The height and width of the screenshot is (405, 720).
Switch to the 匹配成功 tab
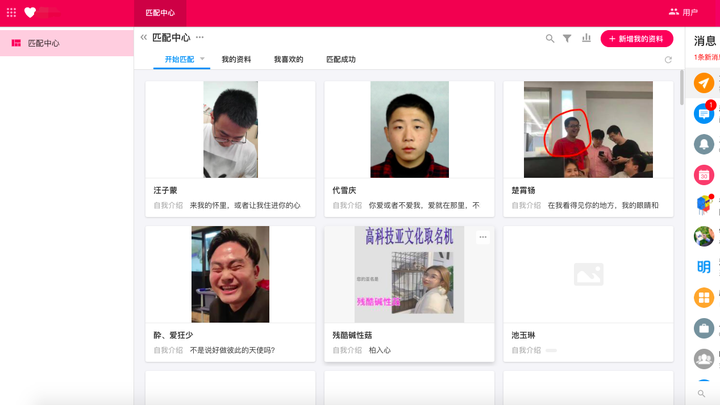pyautogui.click(x=341, y=59)
